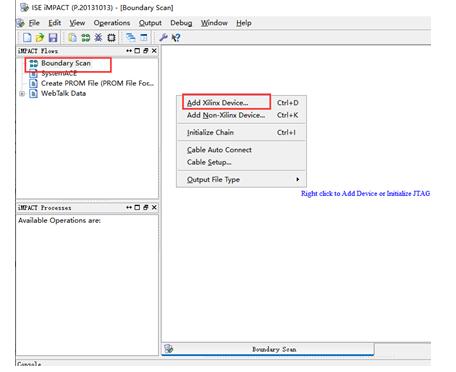456x372 pixels.
Task: Open the Output menu
Action: (150, 23)
